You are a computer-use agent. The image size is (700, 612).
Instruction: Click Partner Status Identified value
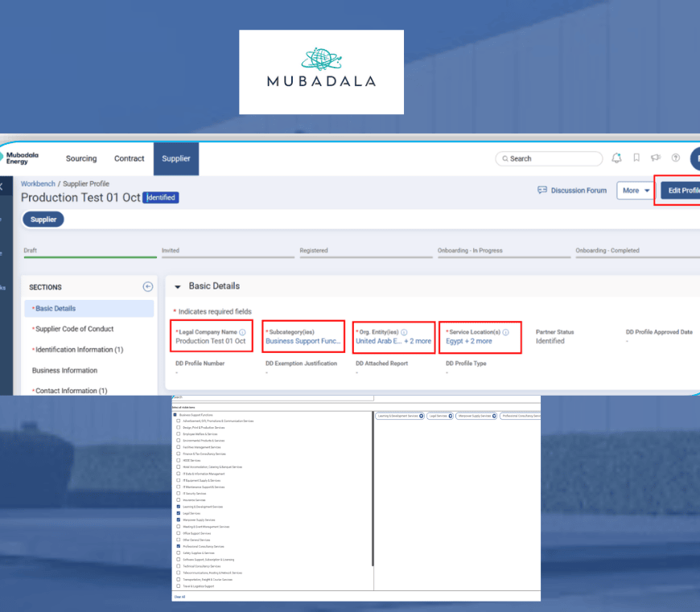point(550,341)
